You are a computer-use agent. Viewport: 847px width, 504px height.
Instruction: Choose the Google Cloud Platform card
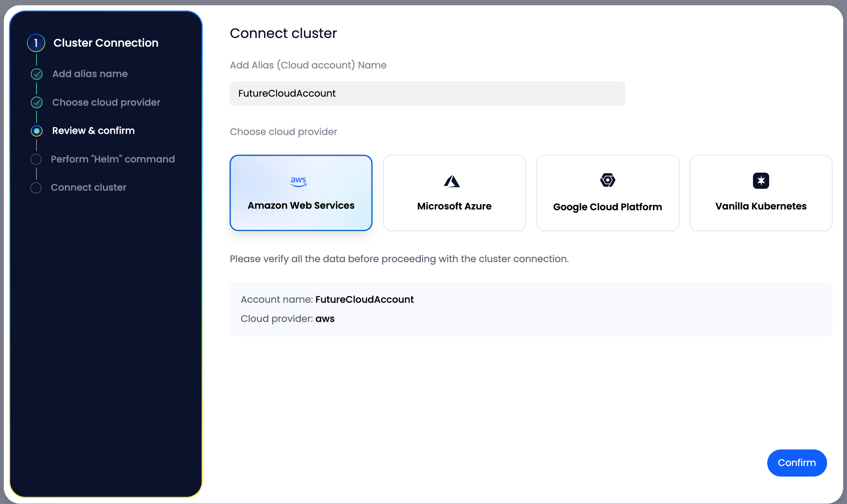pyautogui.click(x=608, y=193)
